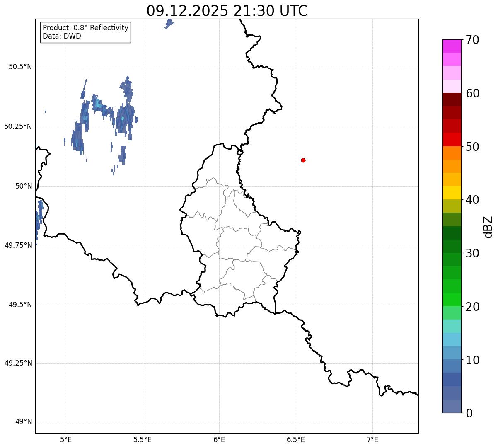Pick the dark maroon colorbar segment below 60
The image size is (498, 448).
click(452, 99)
